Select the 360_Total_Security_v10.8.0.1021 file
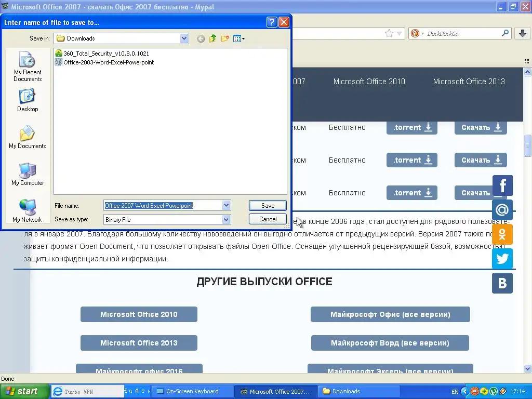Screen dimensions: 532x399 [x=102, y=54]
